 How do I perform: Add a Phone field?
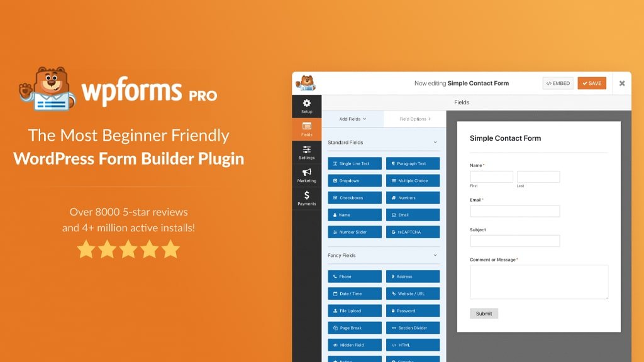click(x=355, y=277)
